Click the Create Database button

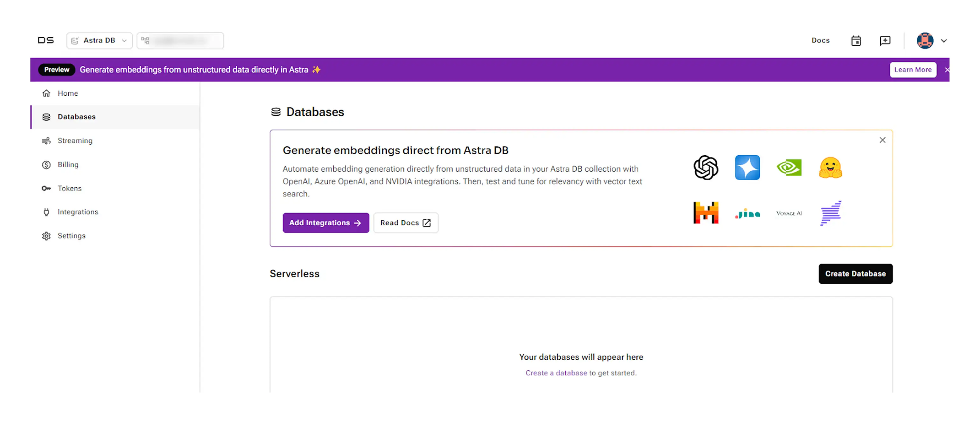(855, 274)
